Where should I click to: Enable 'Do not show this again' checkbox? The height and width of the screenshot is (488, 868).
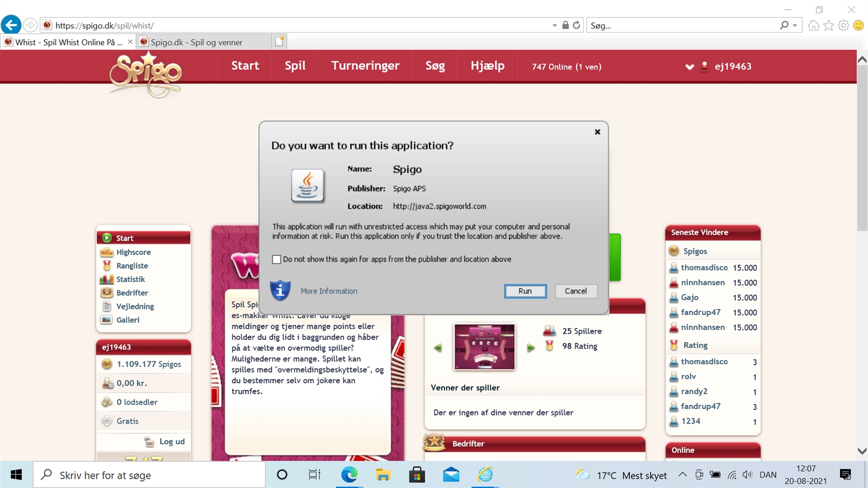click(277, 259)
